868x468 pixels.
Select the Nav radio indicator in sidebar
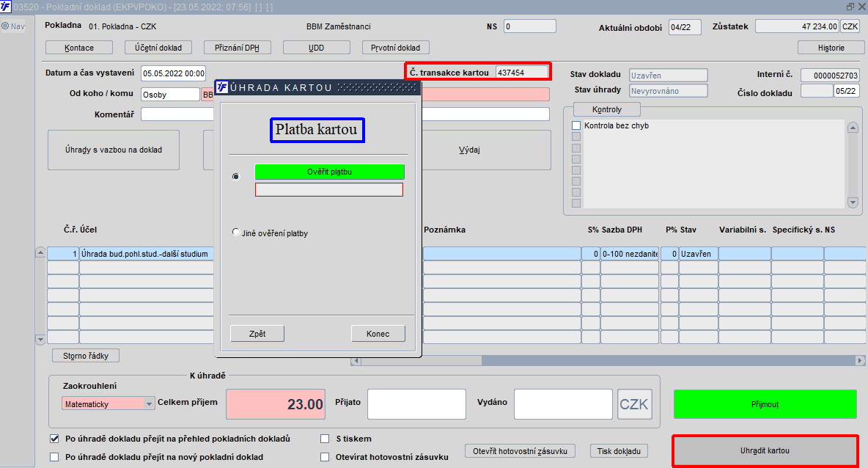[5, 26]
